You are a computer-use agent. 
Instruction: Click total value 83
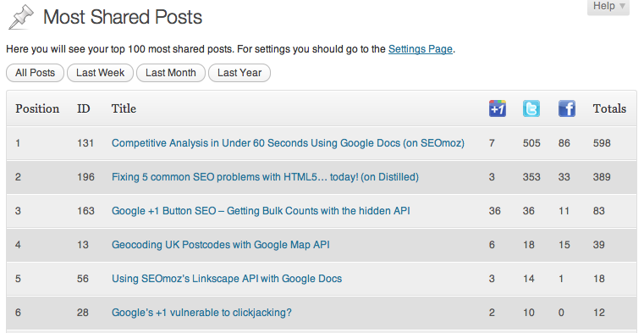coord(599,211)
